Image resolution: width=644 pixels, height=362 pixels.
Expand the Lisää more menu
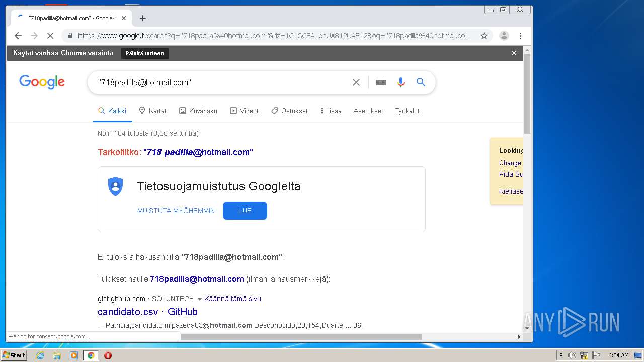point(331,111)
